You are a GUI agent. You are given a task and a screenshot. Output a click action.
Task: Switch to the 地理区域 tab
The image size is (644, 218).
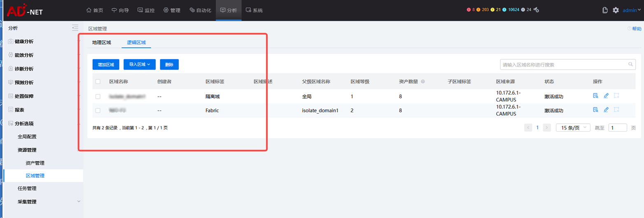pyautogui.click(x=102, y=42)
